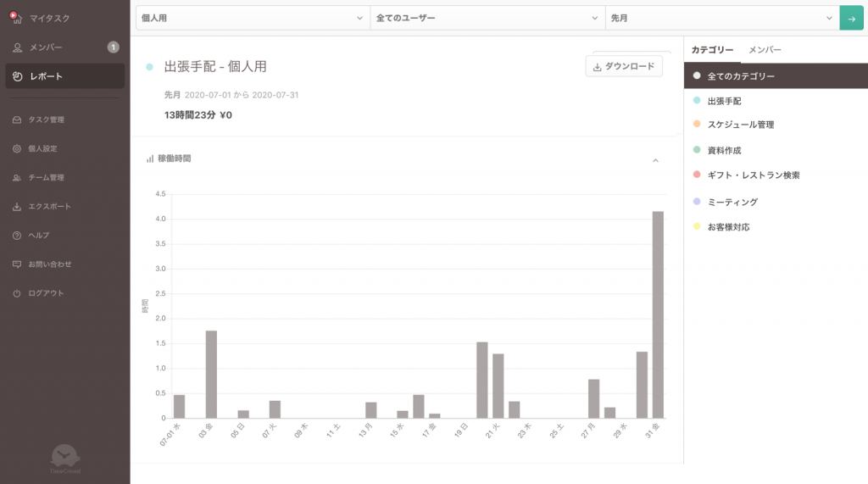Image resolution: width=868 pixels, height=484 pixels.
Task: Open the 先月 period dropdown
Action: point(721,18)
